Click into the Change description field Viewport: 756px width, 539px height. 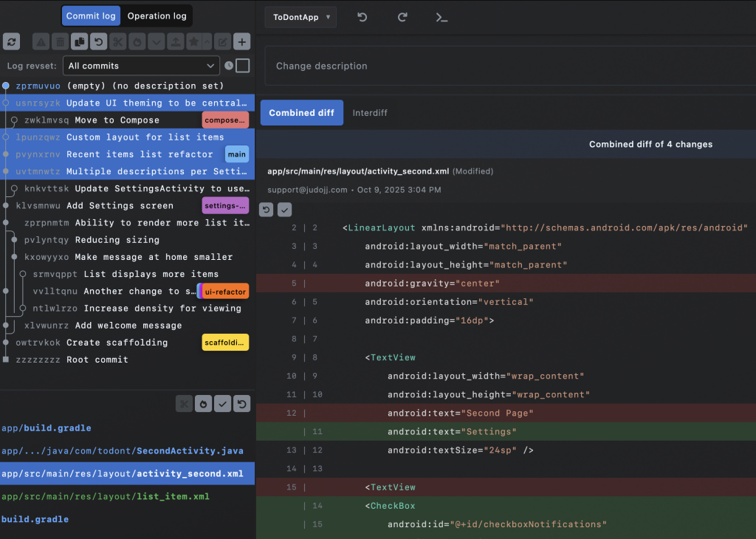click(x=509, y=66)
